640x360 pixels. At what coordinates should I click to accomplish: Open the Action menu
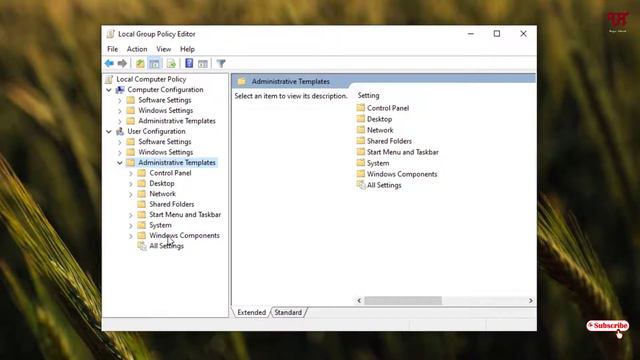(x=137, y=49)
